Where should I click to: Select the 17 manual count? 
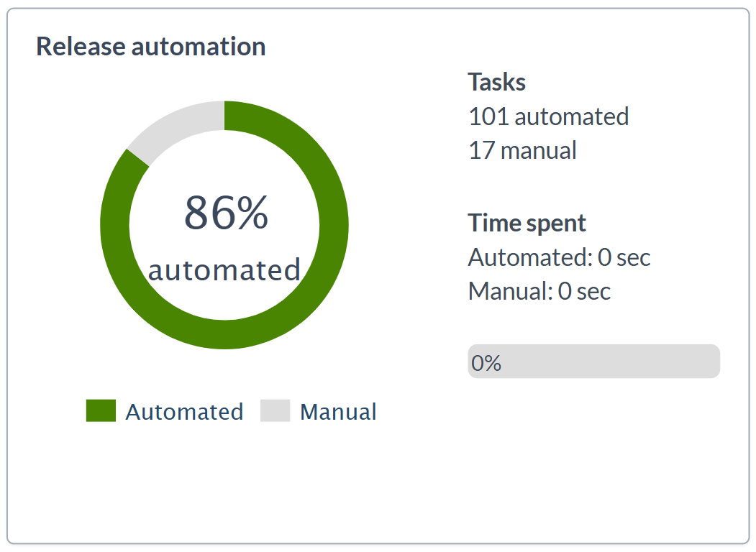click(522, 150)
